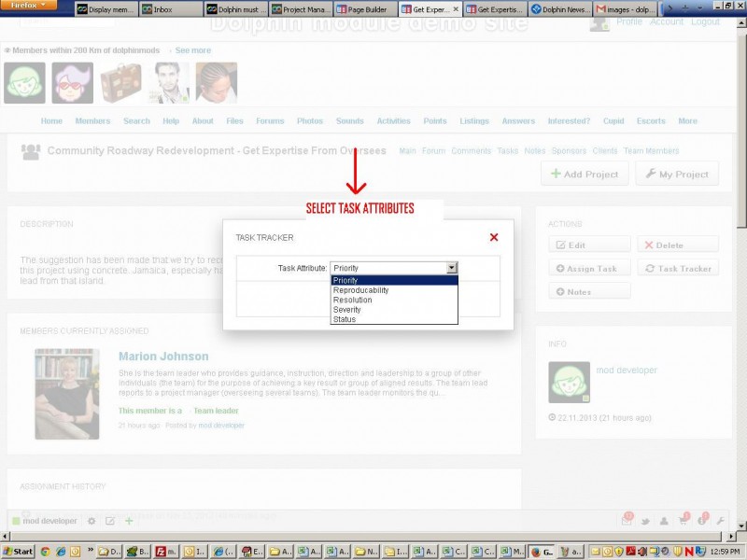The width and height of the screenshot is (747, 560).
Task: Launch Internet Explorer from quick launch
Action: [61, 552]
